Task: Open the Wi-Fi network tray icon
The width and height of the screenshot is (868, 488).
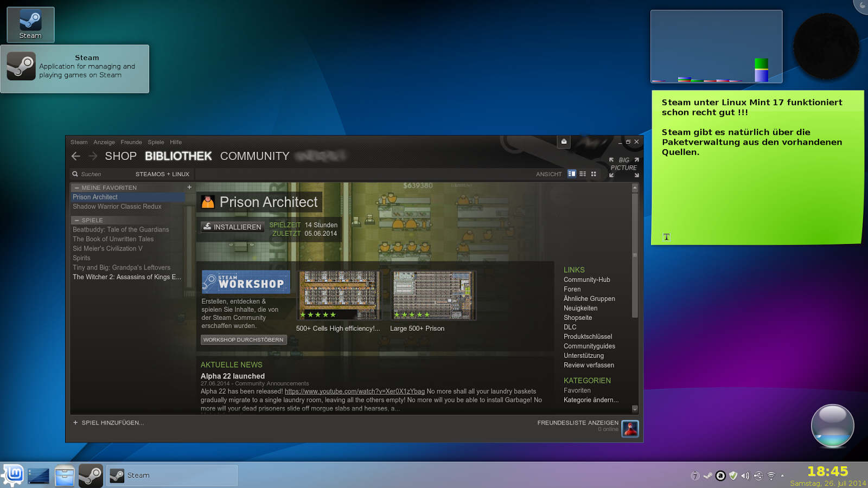Action: coord(771,476)
